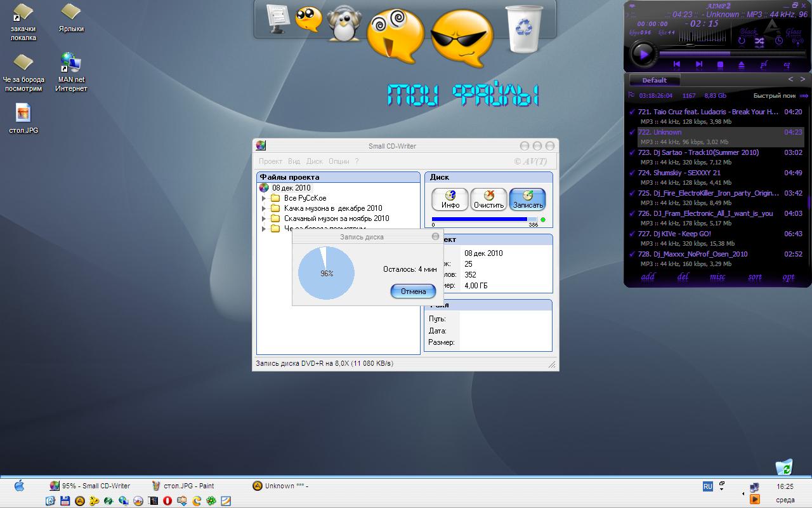Open the Проект menu
This screenshot has height=508, width=812.
[270, 161]
